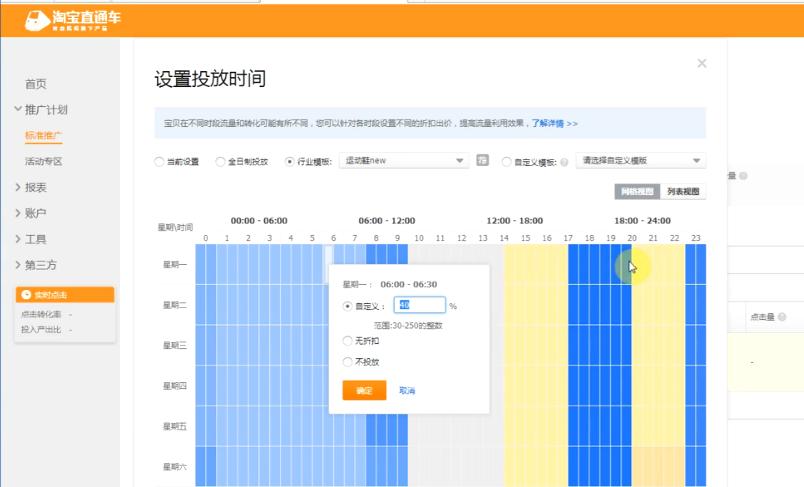
Task: Expand the 报表 sidebar section
Action: tap(18, 187)
